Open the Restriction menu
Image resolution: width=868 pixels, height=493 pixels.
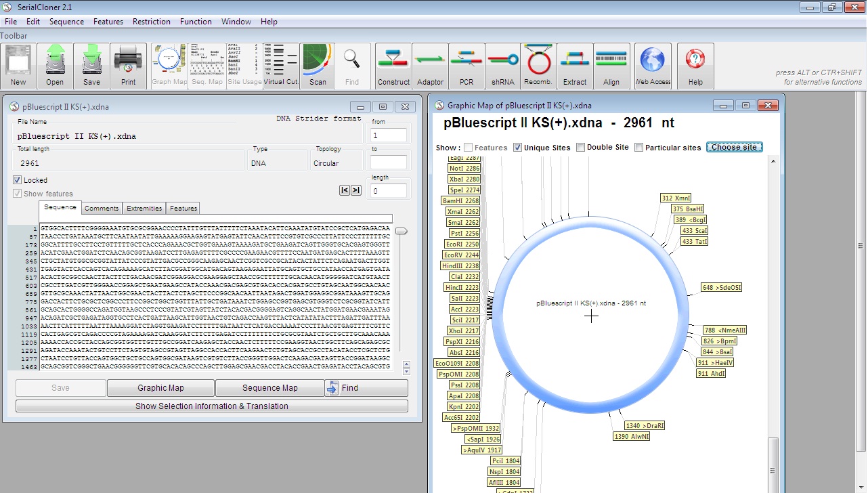[x=151, y=22]
